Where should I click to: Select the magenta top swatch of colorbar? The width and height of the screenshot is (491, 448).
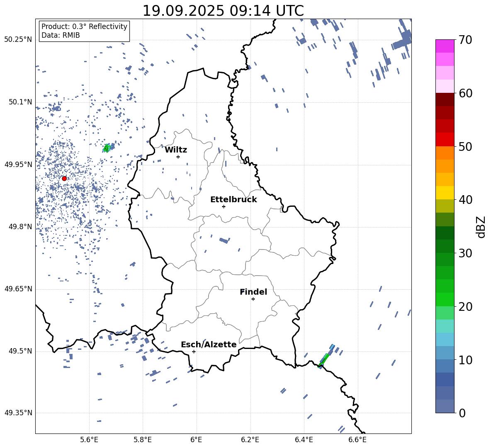(445, 46)
